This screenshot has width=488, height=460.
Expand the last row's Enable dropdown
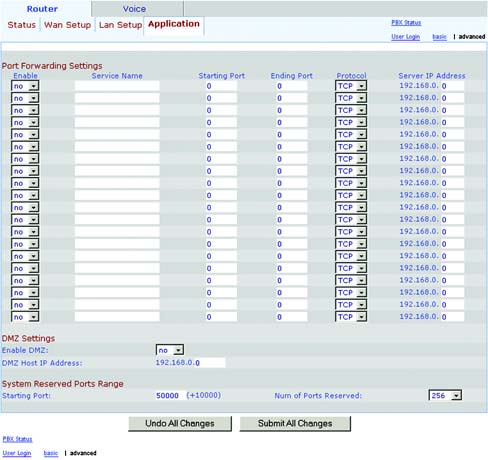coord(25,317)
